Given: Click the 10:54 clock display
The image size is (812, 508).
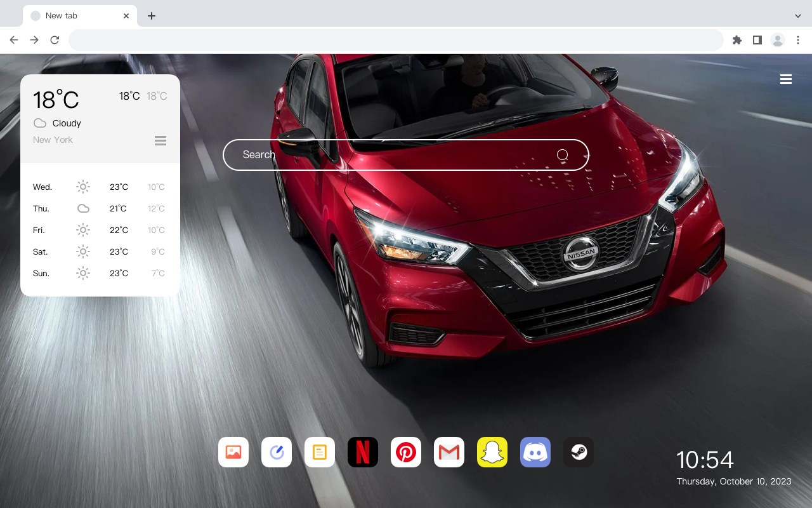Looking at the screenshot, I should [x=705, y=460].
